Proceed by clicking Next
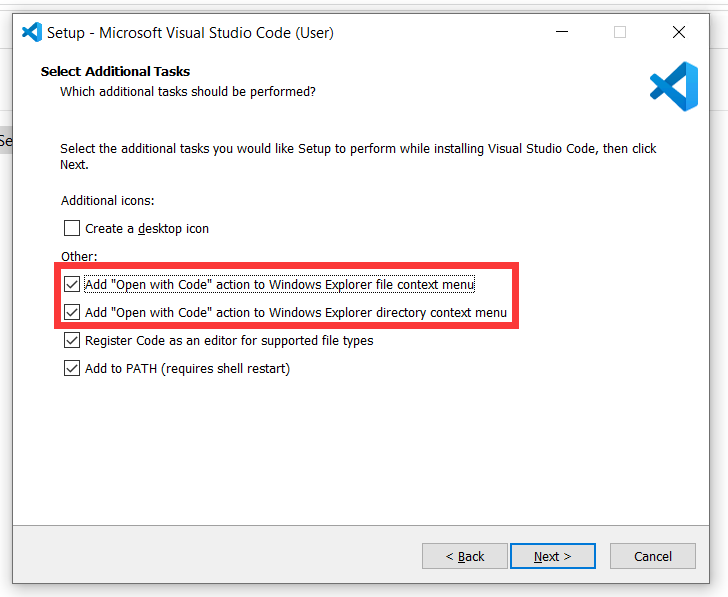This screenshot has height=597, width=728. (552, 556)
